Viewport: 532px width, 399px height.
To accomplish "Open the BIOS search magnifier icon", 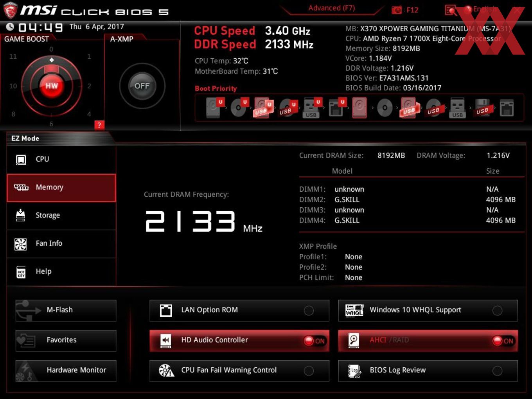I will [x=451, y=10].
